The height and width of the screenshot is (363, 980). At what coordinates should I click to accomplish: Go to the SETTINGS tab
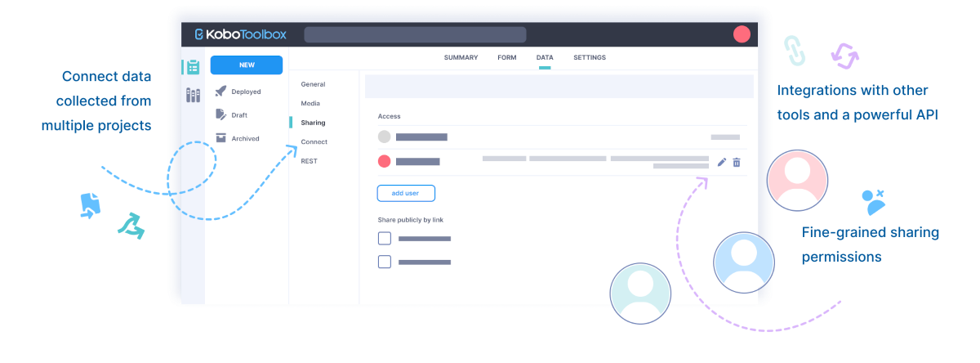coord(590,58)
